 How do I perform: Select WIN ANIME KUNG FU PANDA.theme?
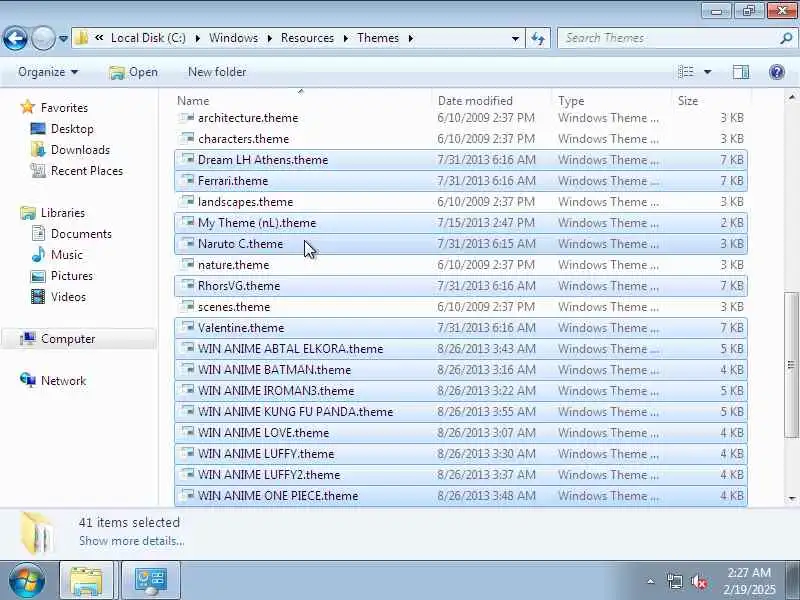click(x=461, y=412)
